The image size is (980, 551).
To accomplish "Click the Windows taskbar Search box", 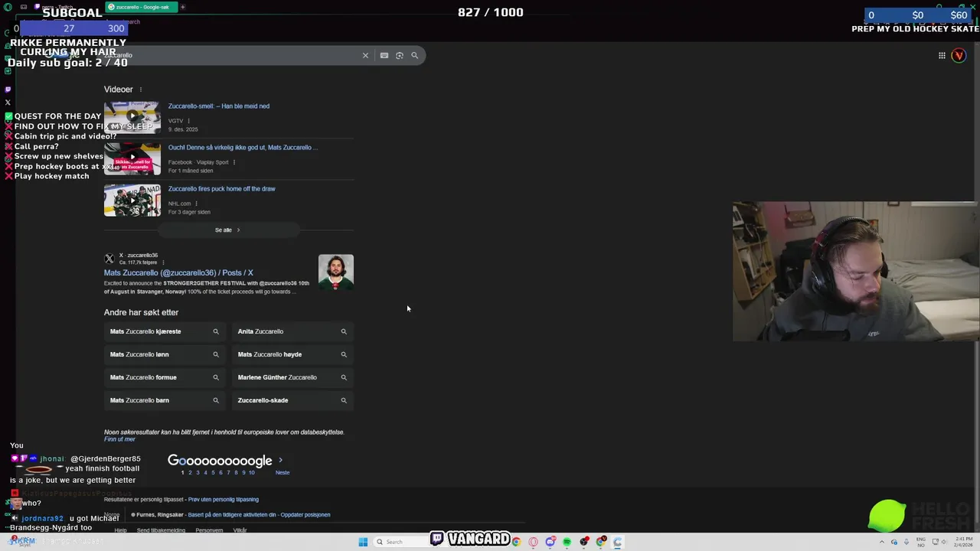I will coord(400,542).
